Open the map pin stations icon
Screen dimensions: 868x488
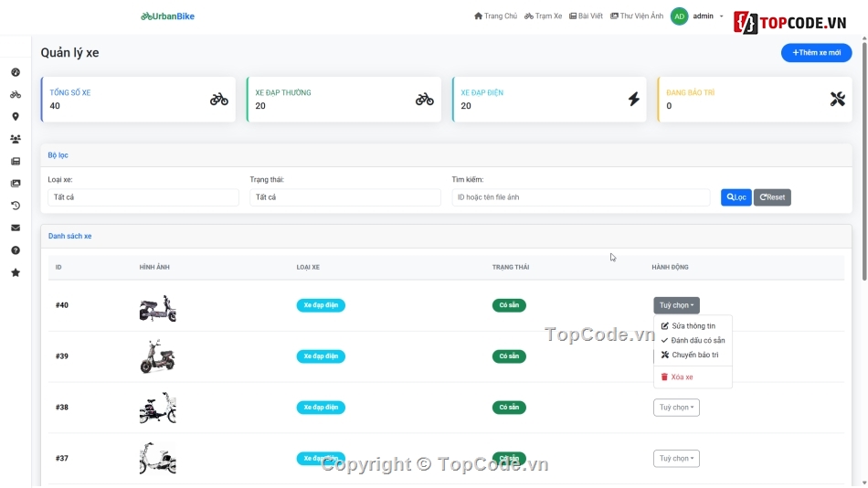(16, 117)
